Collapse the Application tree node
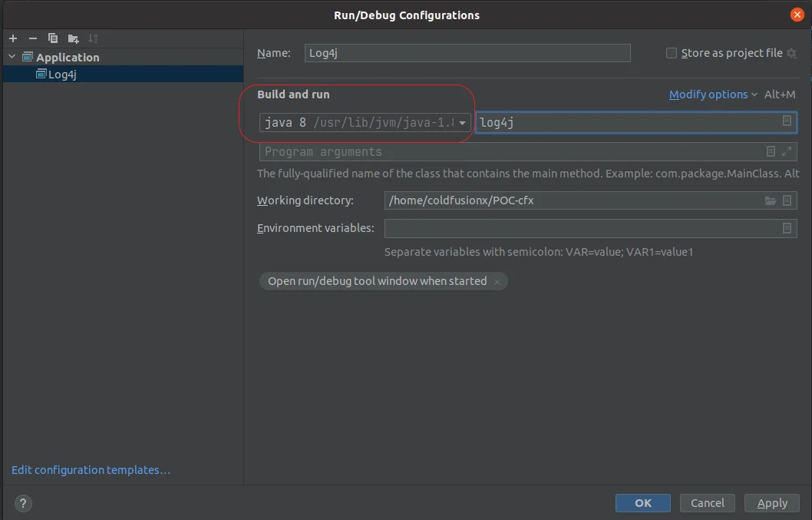The image size is (812, 520). [12, 57]
